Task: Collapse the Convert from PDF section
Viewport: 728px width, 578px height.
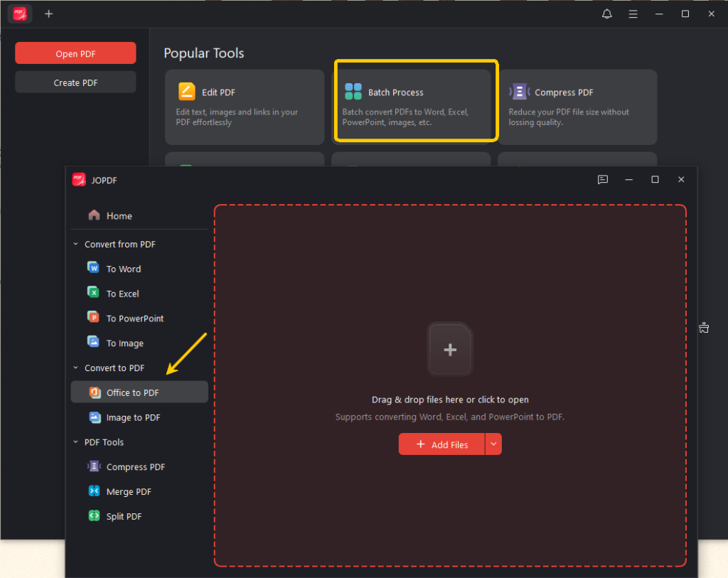Action: point(75,244)
